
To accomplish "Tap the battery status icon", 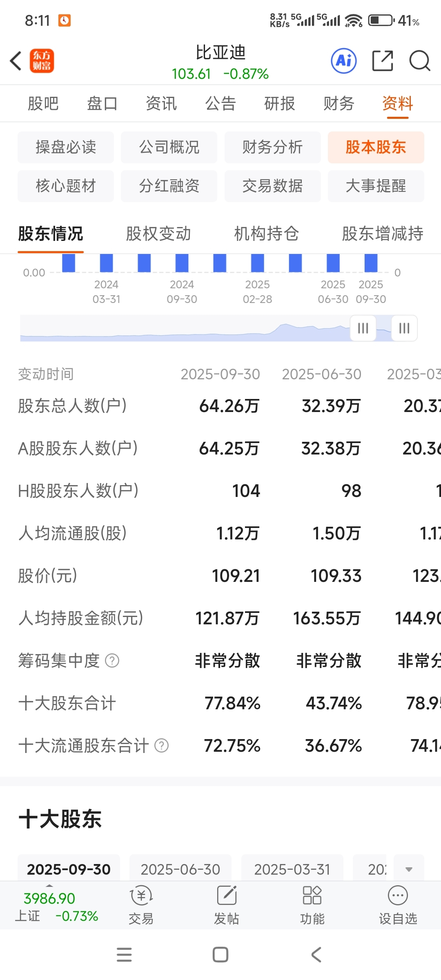I will tap(381, 20).
